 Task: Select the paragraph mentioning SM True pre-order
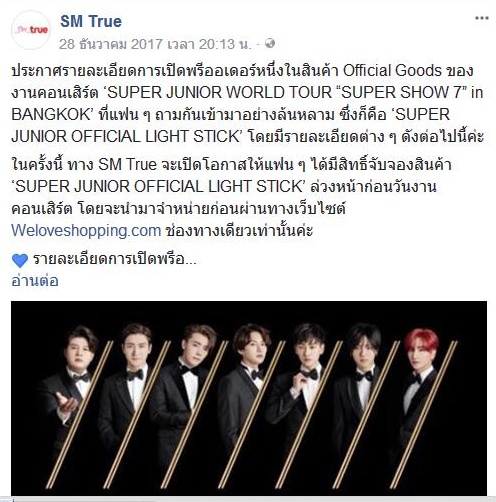click(231, 197)
